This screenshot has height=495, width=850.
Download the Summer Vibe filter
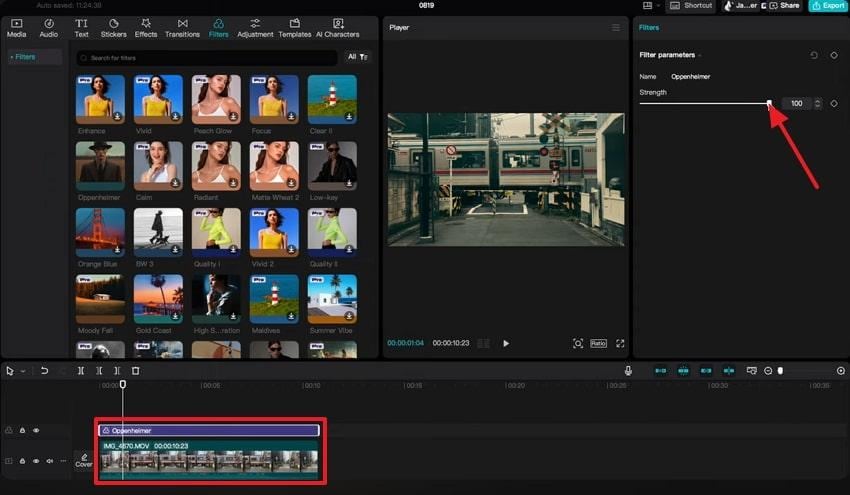tap(349, 317)
